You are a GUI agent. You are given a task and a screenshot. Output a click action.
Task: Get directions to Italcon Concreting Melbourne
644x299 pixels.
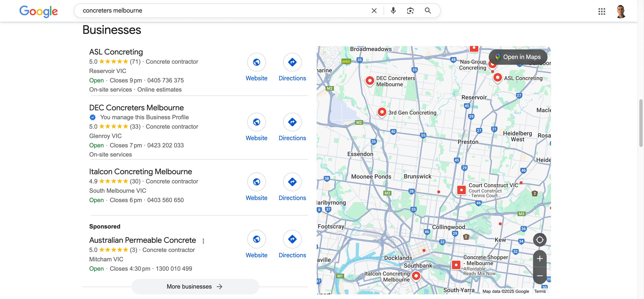(292, 182)
